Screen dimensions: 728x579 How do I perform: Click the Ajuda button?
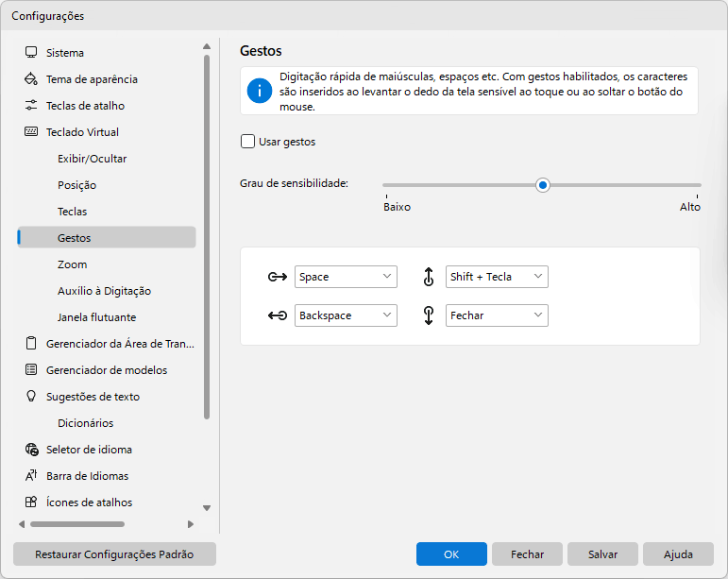tap(678, 553)
